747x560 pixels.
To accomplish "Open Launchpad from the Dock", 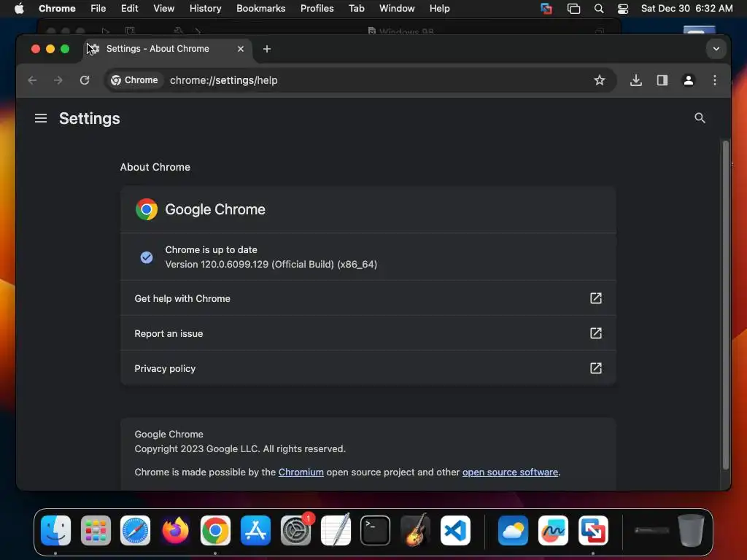I will pyautogui.click(x=96, y=530).
